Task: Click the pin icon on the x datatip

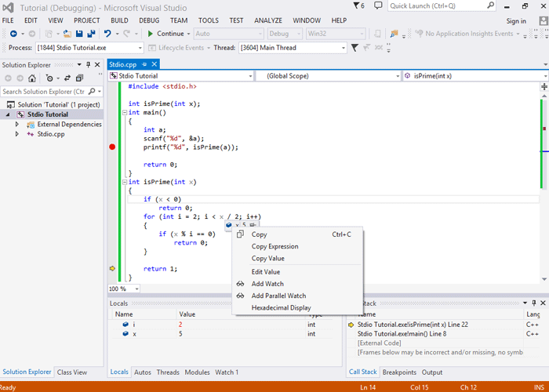Action: (253, 225)
